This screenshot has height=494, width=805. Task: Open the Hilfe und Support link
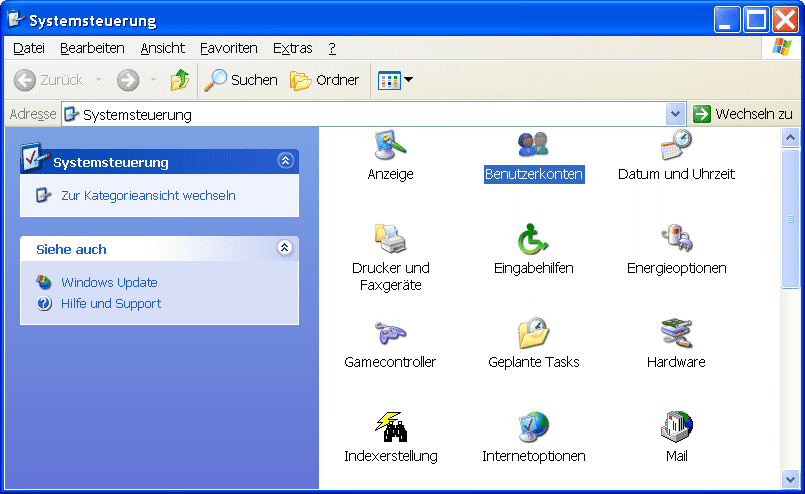[111, 303]
